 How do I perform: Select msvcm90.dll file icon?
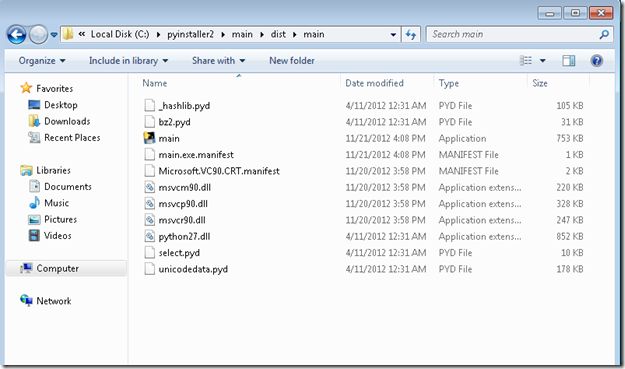pyautogui.click(x=149, y=187)
